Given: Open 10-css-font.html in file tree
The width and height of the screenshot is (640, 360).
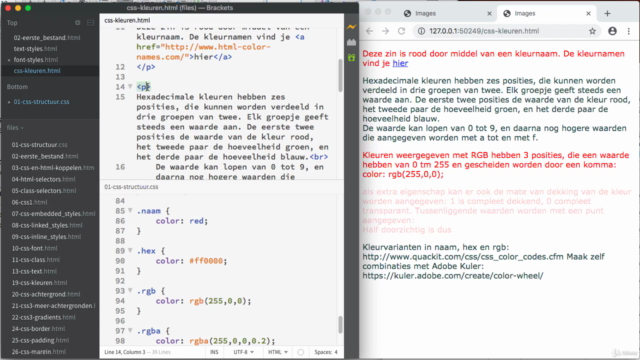Looking at the screenshot, I should pos(34,248).
